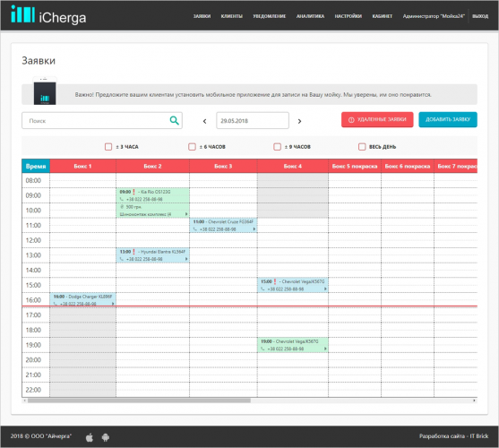Go to previous date with left arrow
This screenshot has height=448, width=499.
pos(204,121)
